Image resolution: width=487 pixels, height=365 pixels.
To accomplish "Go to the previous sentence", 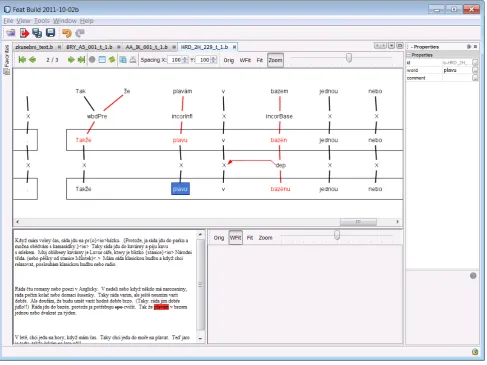I will tap(33, 60).
